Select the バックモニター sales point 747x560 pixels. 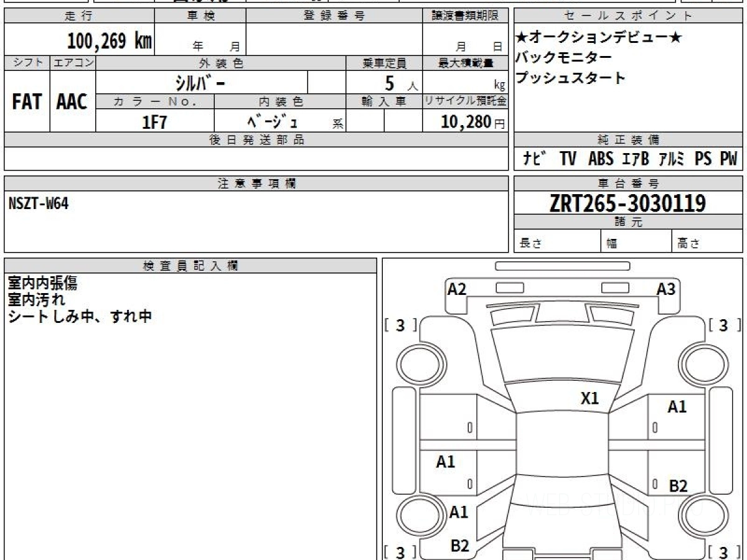(564, 58)
